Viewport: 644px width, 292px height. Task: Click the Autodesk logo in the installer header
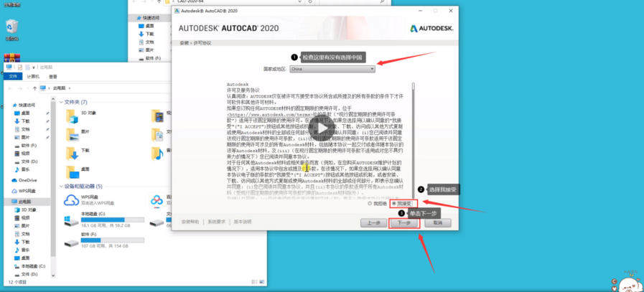431,28
